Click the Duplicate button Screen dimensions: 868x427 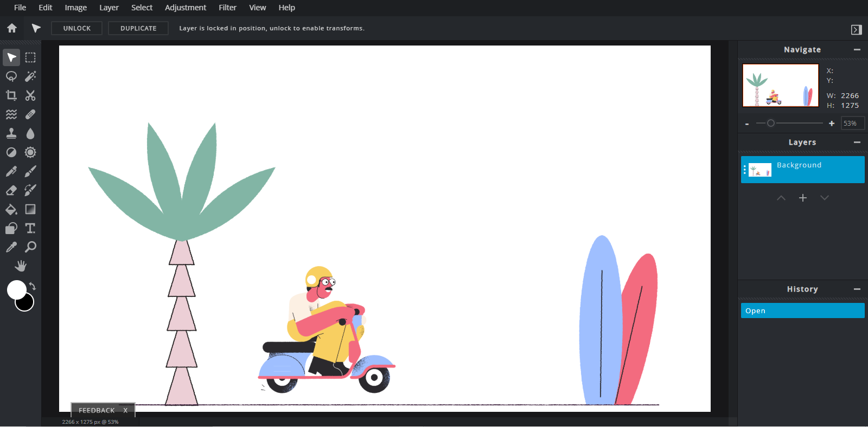point(138,28)
